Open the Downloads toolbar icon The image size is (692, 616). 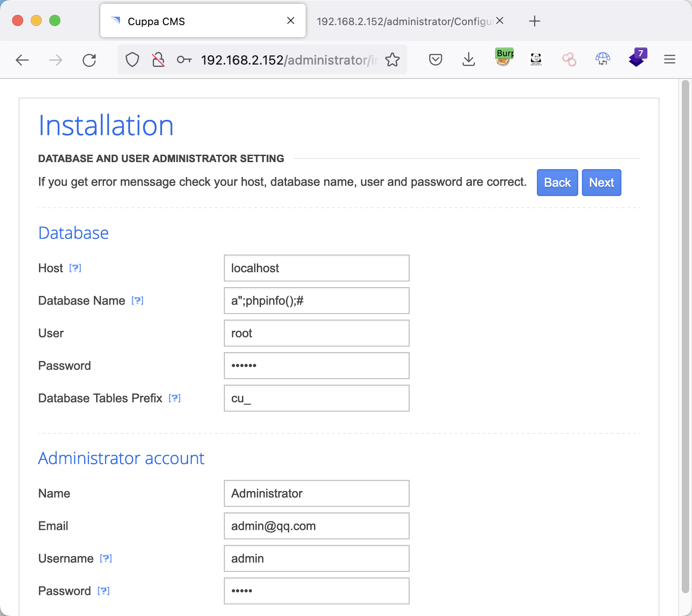point(469,60)
